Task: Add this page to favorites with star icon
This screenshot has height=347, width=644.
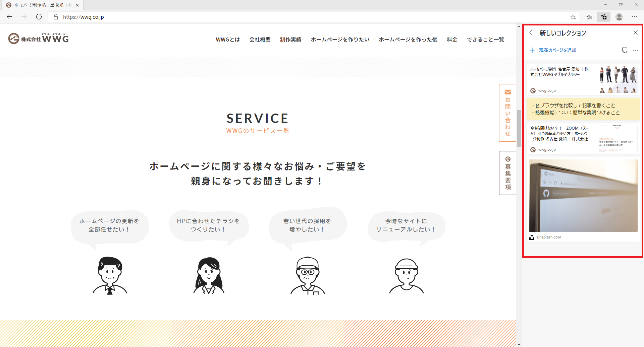Action: tap(573, 17)
